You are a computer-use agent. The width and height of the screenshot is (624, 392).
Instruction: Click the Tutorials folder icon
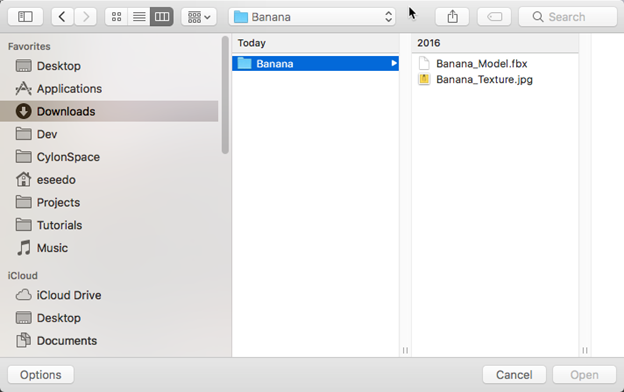click(23, 224)
